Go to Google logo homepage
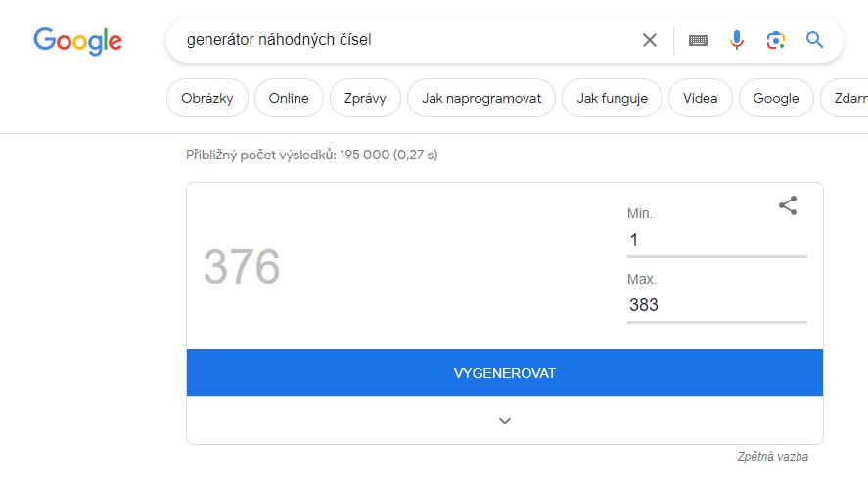This screenshot has width=868, height=491. click(x=77, y=41)
